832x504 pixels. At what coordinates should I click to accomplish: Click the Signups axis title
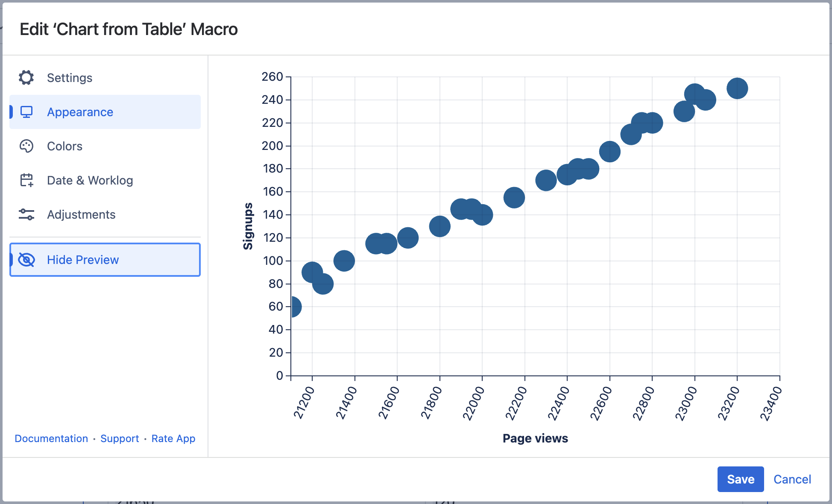[248, 226]
